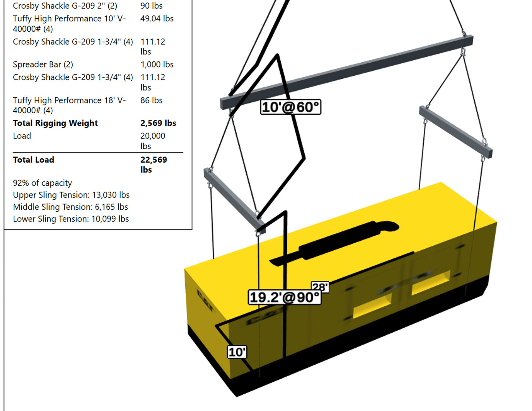Select the '49.04 lbs' sling weight

(x=157, y=19)
